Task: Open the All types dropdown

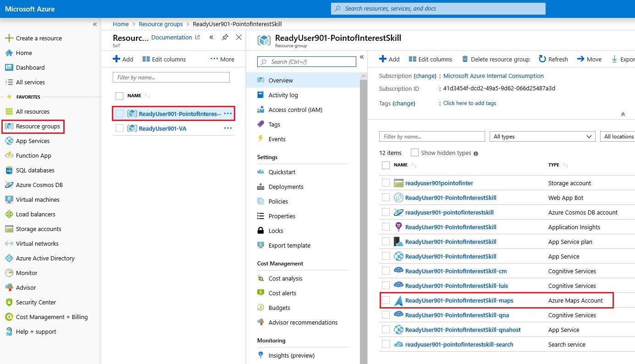Action: tap(542, 137)
